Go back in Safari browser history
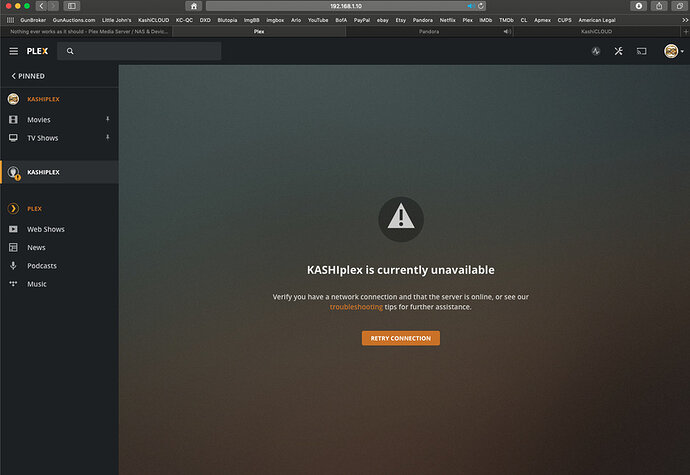Screen dimensions: 690x475 pos(41,6)
